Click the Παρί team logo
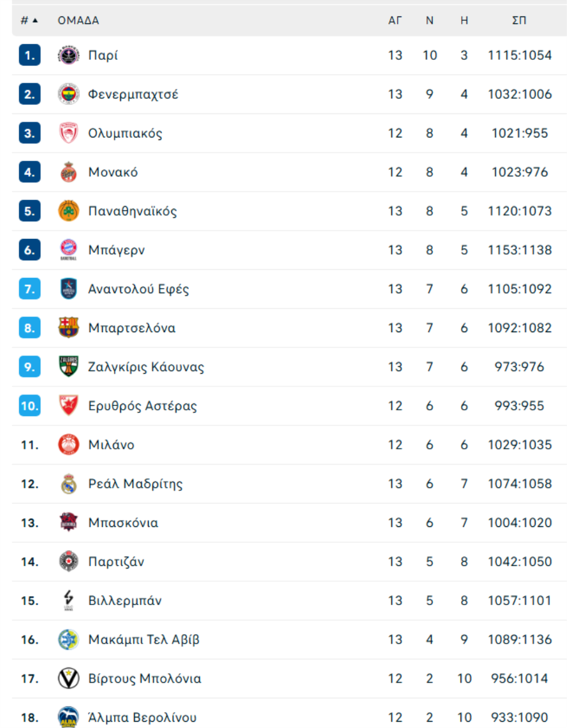This screenshot has width=567, height=728. (x=69, y=55)
